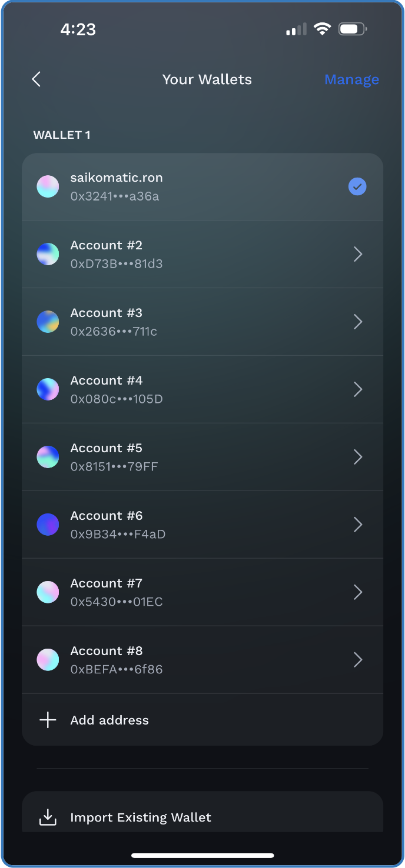Screen dimensions: 405x868
Task: Select the Account #6 label
Action: [107, 516]
